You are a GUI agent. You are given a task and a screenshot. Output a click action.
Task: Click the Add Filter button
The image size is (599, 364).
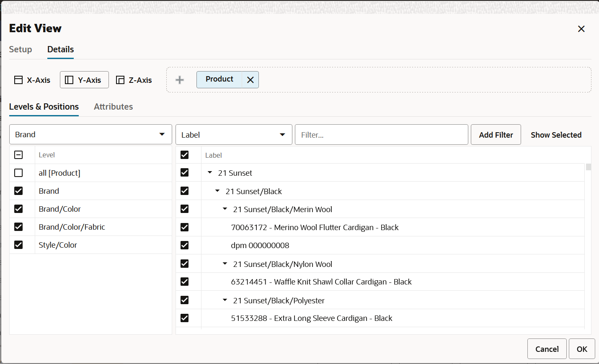tap(496, 135)
